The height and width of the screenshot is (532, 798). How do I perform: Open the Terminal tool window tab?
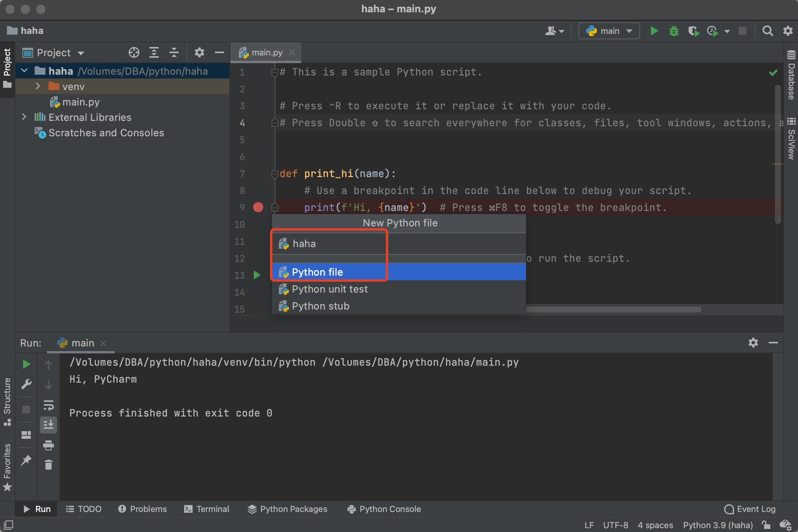click(207, 509)
